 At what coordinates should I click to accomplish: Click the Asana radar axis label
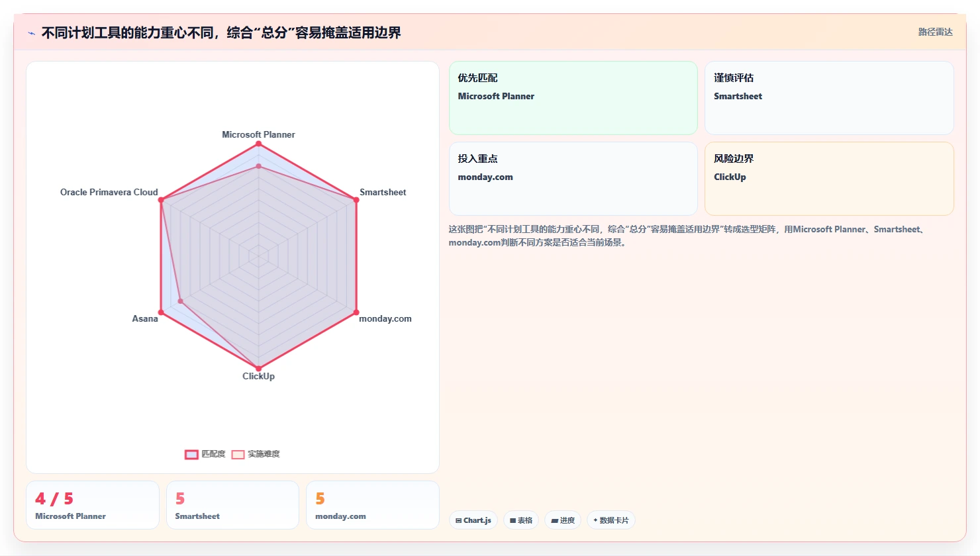tap(145, 318)
